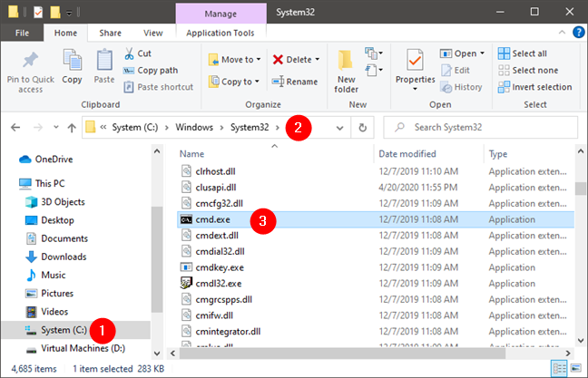
Task: Expand the Delete options arrow
Action: tap(318, 60)
